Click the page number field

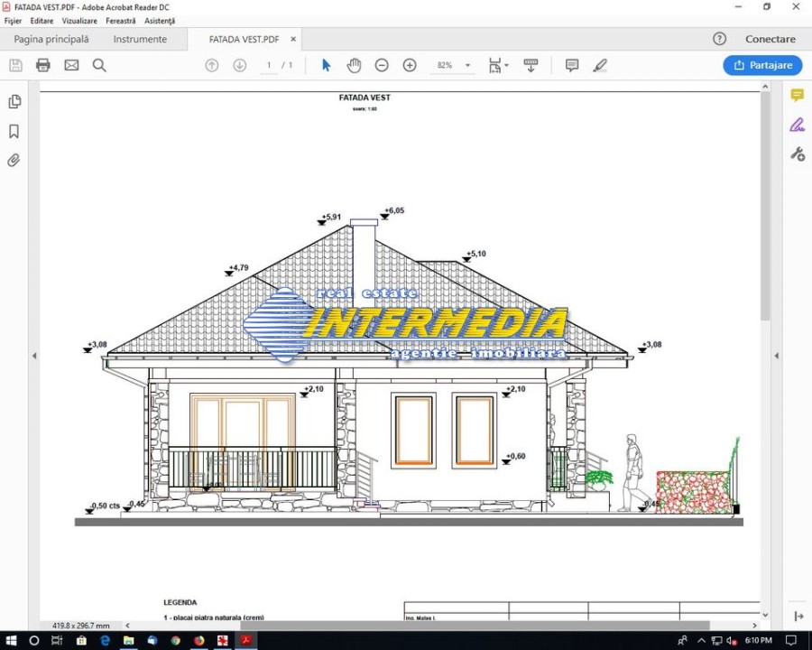pos(269,65)
